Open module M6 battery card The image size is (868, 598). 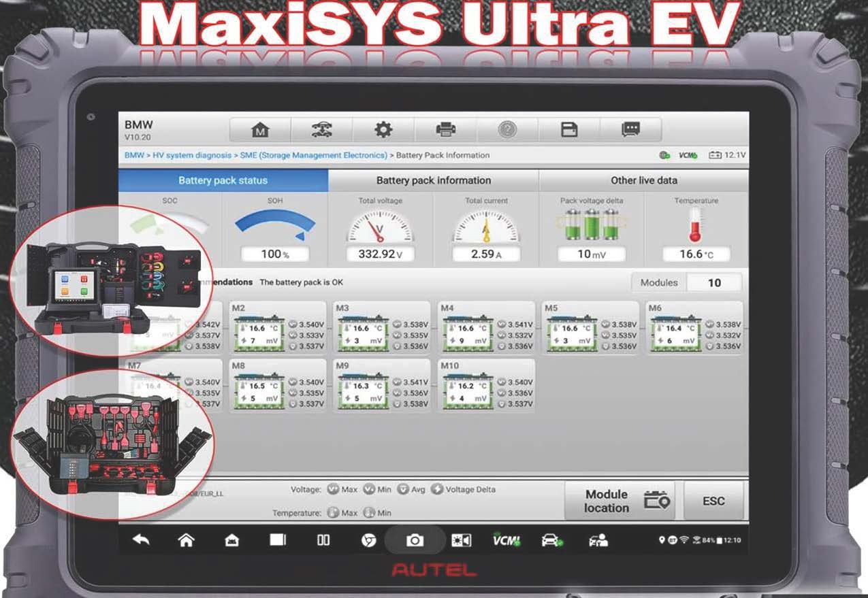pyautogui.click(x=694, y=327)
